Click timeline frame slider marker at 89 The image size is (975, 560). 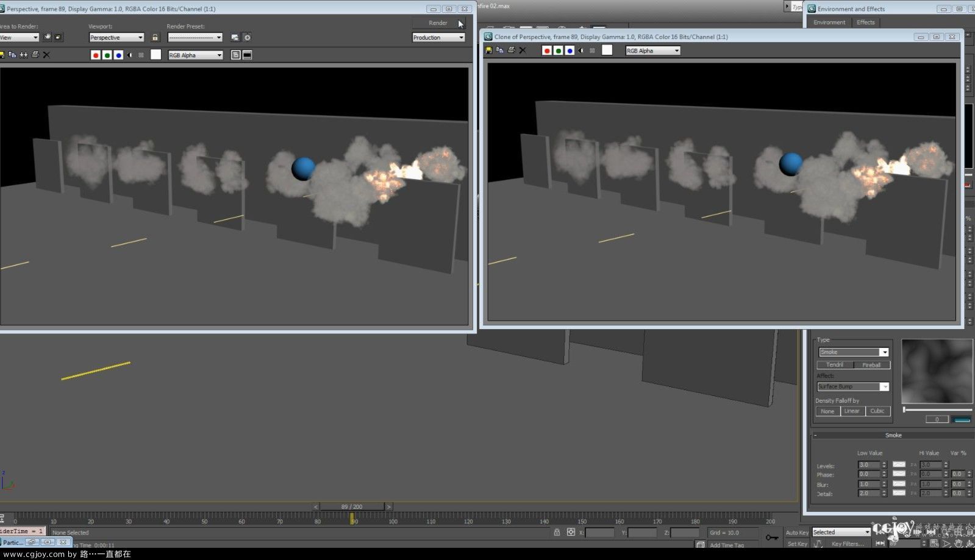tap(352, 519)
